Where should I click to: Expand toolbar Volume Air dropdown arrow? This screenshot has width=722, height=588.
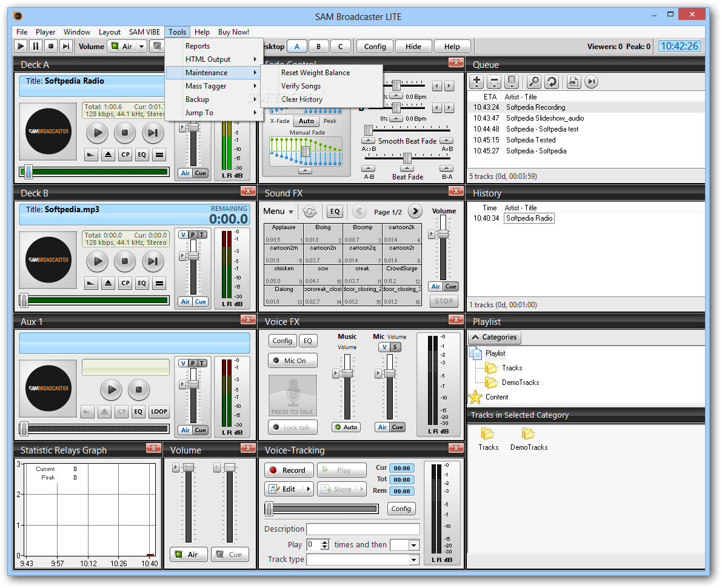point(141,46)
